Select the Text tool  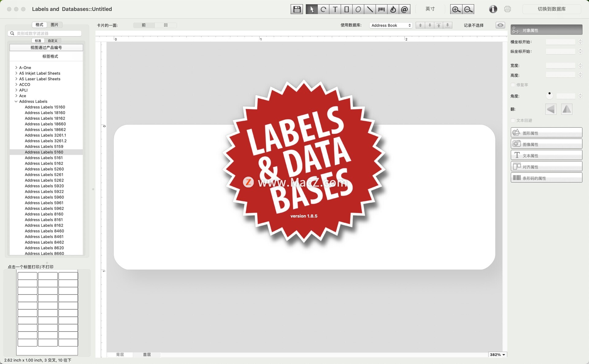click(x=335, y=9)
